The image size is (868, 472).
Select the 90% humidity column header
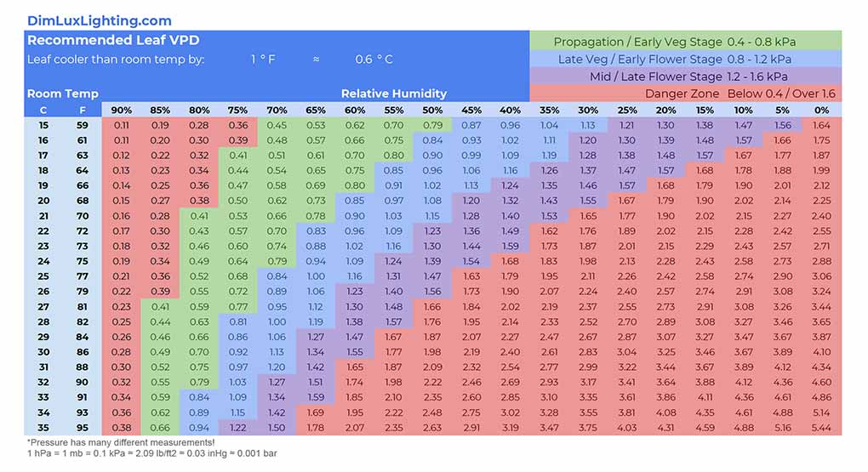tap(122, 110)
